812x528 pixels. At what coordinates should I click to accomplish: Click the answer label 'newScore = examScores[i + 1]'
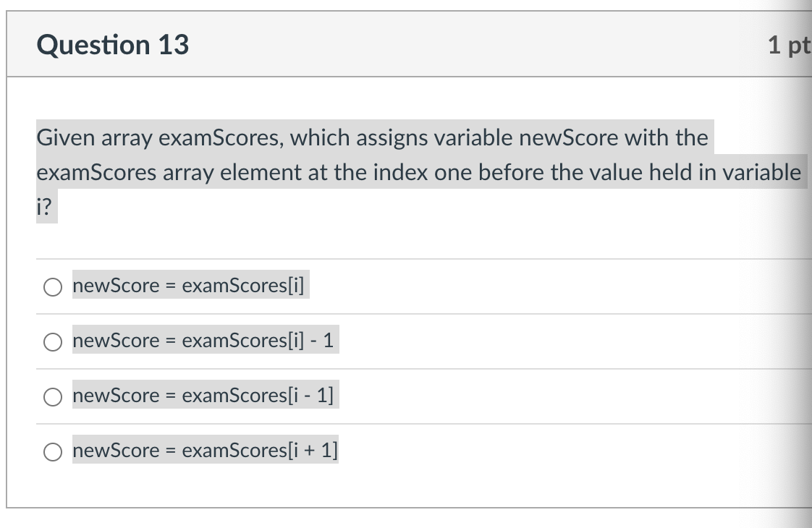[205, 450]
